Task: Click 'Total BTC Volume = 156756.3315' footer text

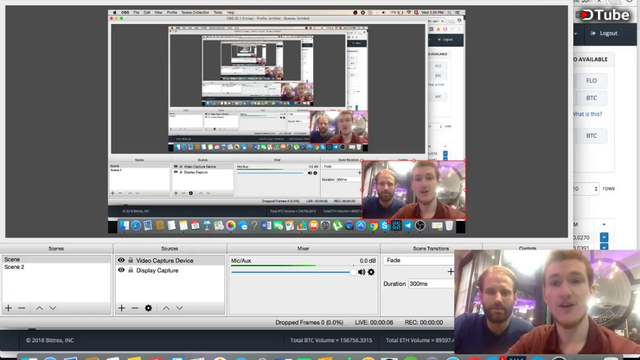Action: [331, 340]
